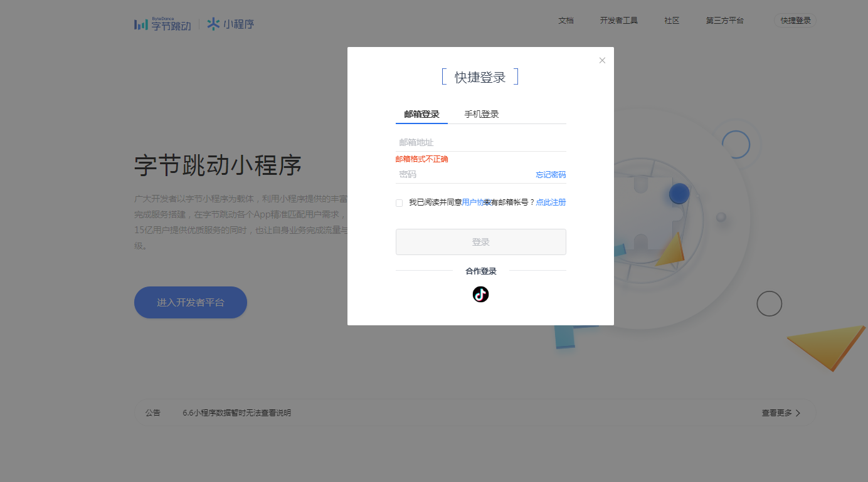Switch to the 邮箱登录 tab
Image resolution: width=868 pixels, height=482 pixels.
[421, 114]
